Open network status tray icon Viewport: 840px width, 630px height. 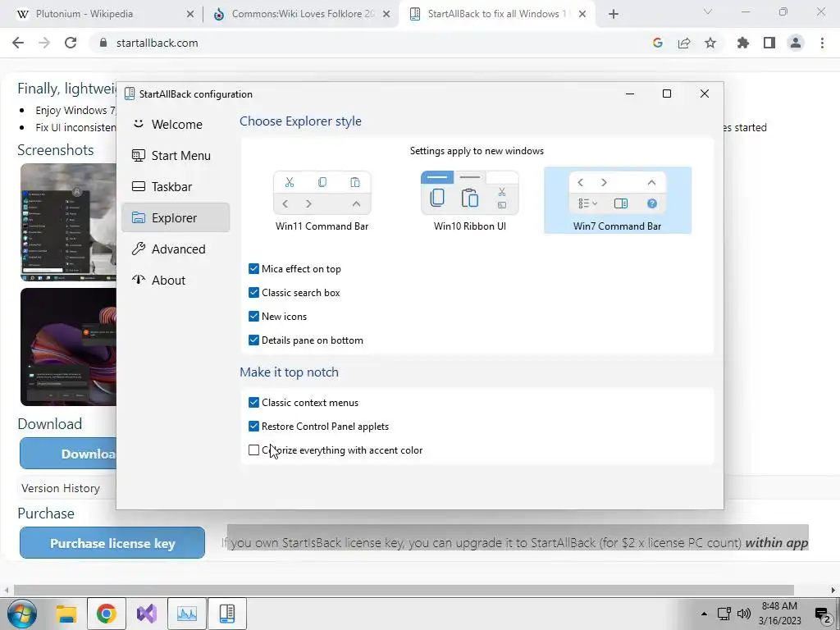click(x=724, y=614)
